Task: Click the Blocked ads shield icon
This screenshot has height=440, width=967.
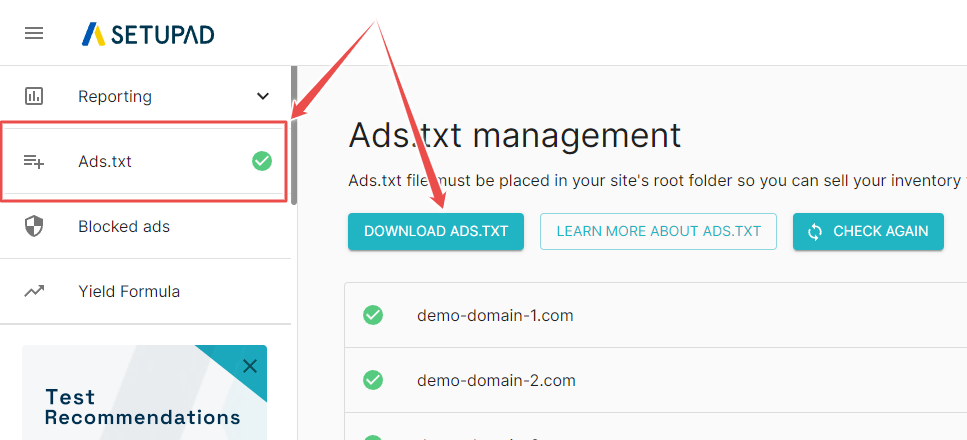Action: pyautogui.click(x=34, y=226)
